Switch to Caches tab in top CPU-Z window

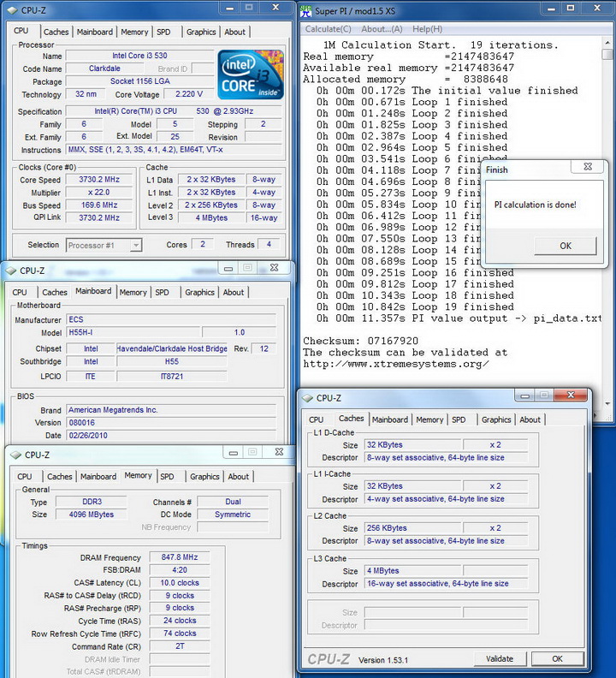[x=56, y=32]
